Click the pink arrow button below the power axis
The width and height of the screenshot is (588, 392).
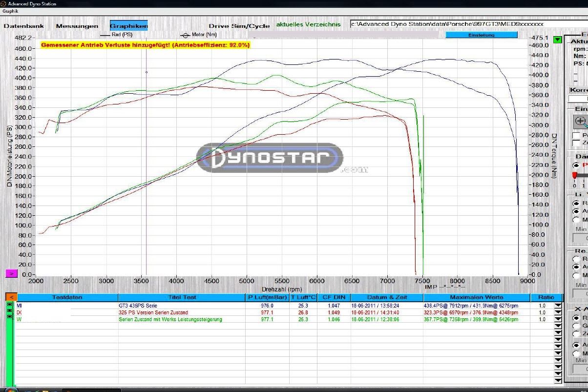click(x=12, y=273)
